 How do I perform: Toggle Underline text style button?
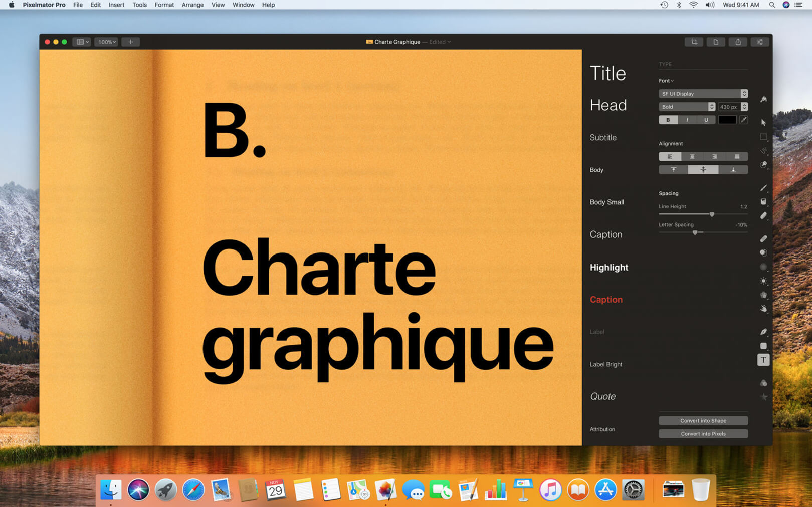pyautogui.click(x=706, y=120)
